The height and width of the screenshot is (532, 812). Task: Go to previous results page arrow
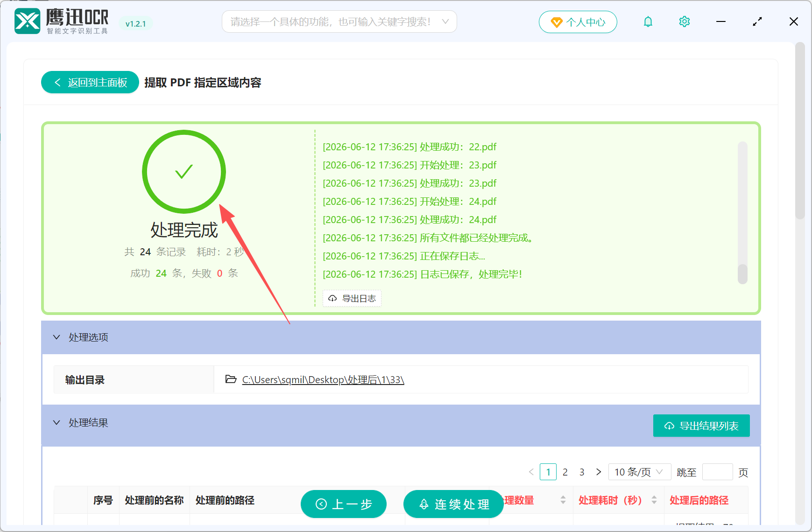531,472
